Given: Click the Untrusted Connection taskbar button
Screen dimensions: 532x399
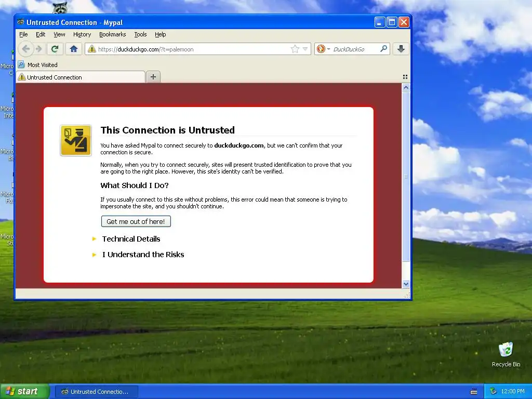Looking at the screenshot, I should coord(96,392).
